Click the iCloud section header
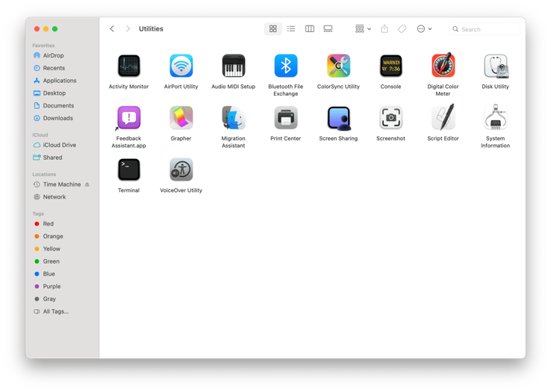The image size is (551, 392). tap(40, 135)
